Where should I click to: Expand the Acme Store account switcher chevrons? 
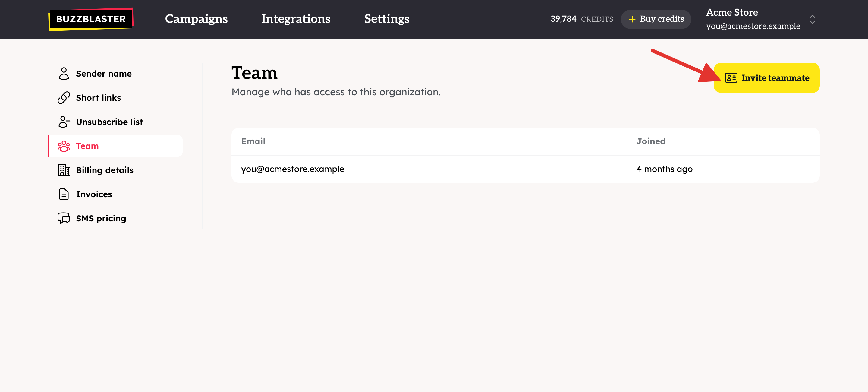(813, 19)
